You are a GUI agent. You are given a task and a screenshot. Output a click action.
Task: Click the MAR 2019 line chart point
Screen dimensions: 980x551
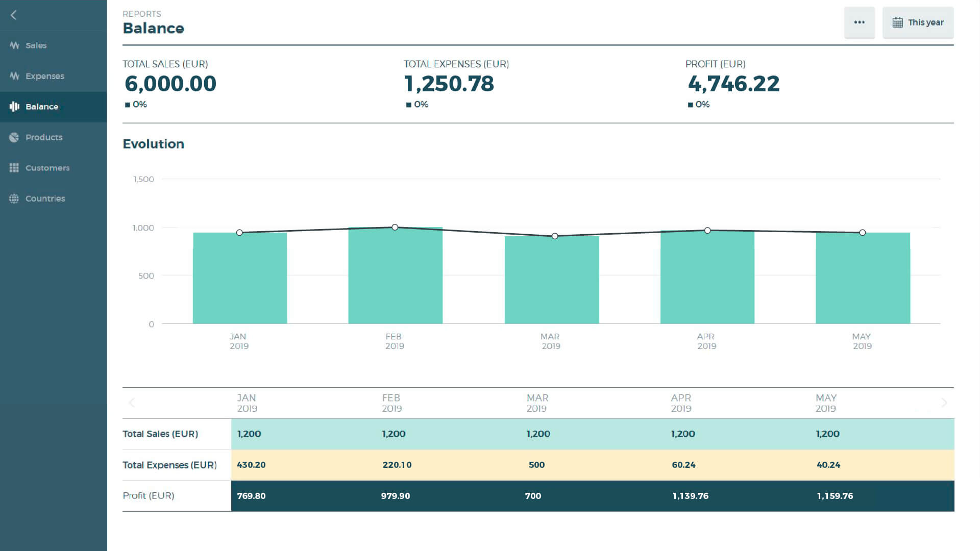coord(555,236)
